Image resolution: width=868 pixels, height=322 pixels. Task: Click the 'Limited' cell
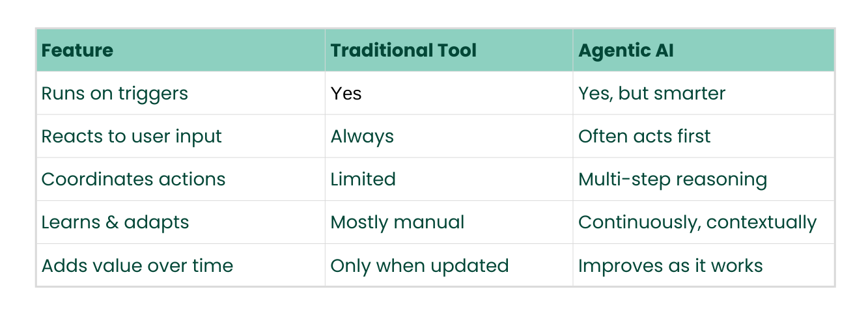pyautogui.click(x=449, y=179)
